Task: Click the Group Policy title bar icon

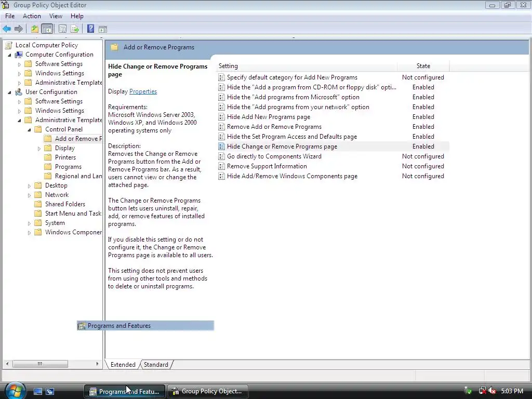Action: point(5,5)
